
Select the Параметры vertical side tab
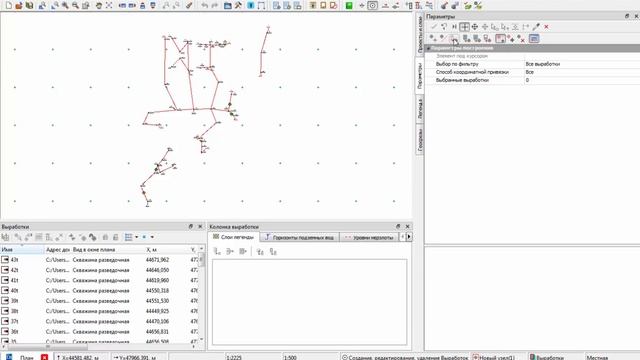(420, 76)
